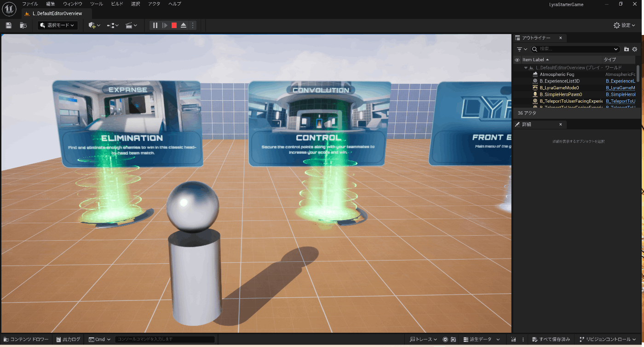Click the ELIMINATION experience card in viewport

tap(127, 124)
